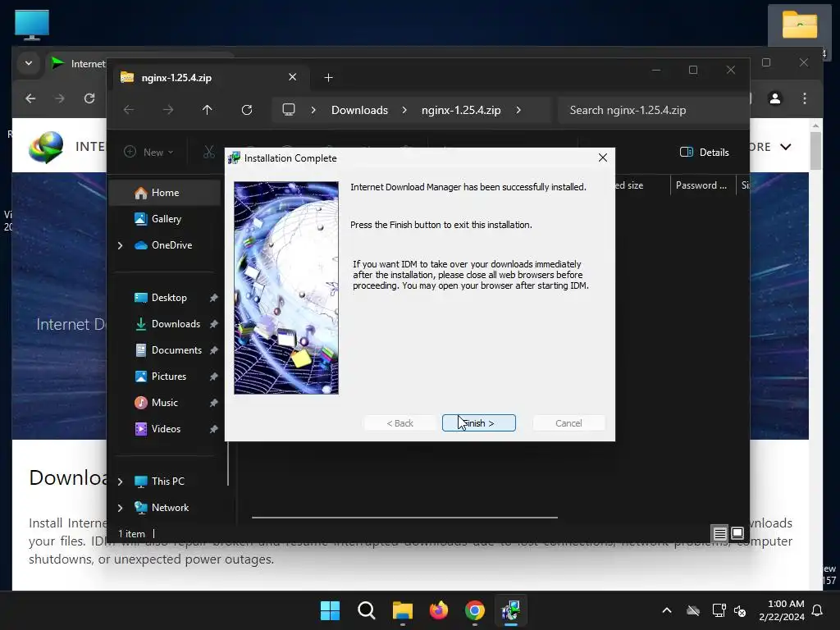This screenshot has height=630, width=840.
Task: Open the notification bell in the taskbar
Action: tap(818, 610)
